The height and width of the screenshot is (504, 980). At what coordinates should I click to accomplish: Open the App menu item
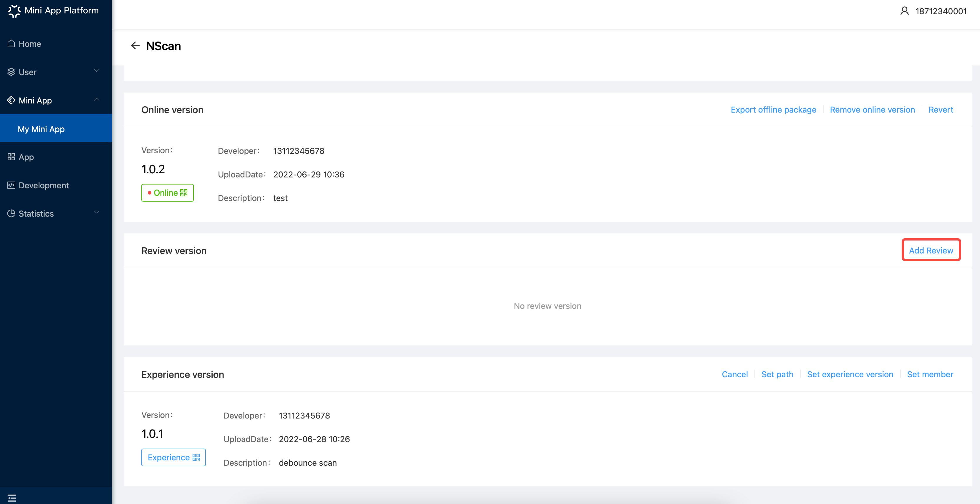coord(56,157)
